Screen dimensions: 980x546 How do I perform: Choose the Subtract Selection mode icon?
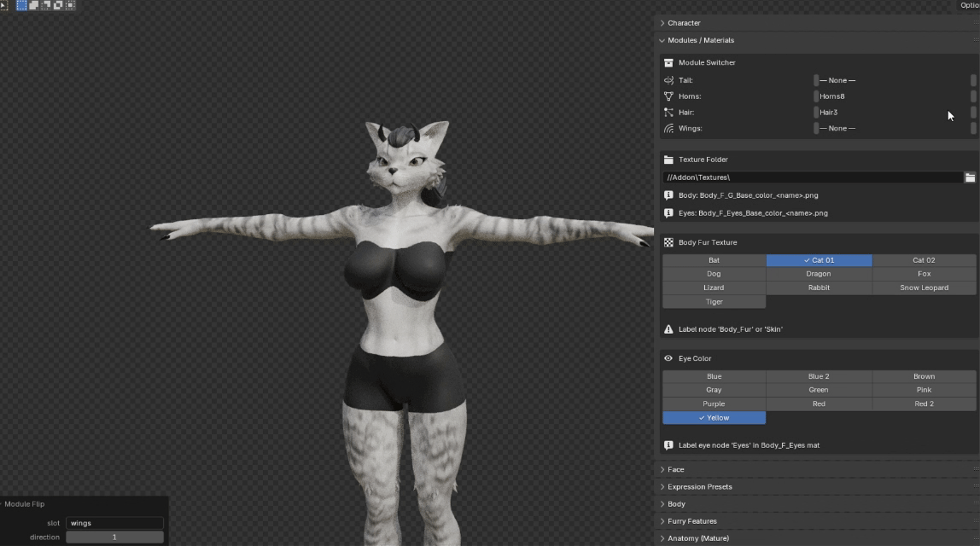tap(45, 5)
